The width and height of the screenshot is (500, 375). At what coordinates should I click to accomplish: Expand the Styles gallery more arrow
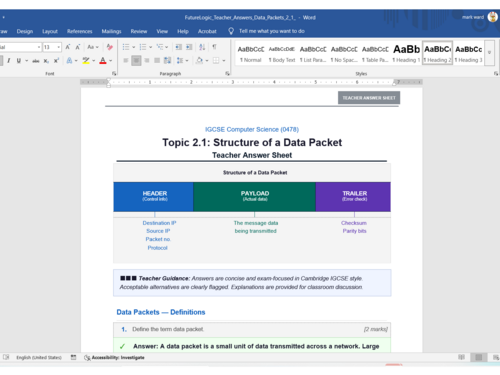[x=489, y=52]
